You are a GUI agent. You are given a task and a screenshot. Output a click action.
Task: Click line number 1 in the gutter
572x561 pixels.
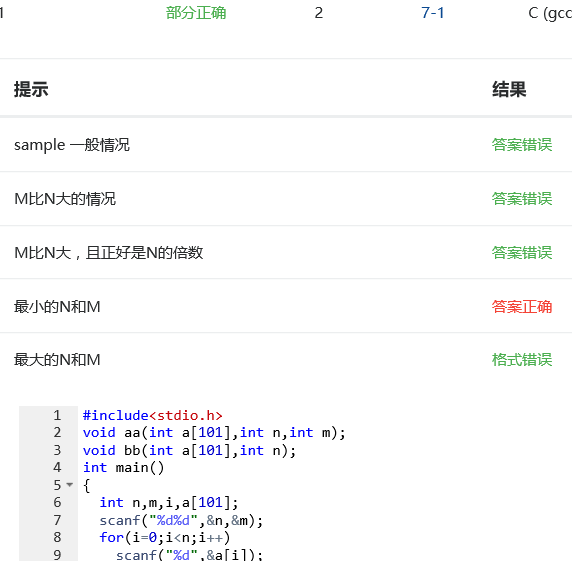click(x=57, y=415)
